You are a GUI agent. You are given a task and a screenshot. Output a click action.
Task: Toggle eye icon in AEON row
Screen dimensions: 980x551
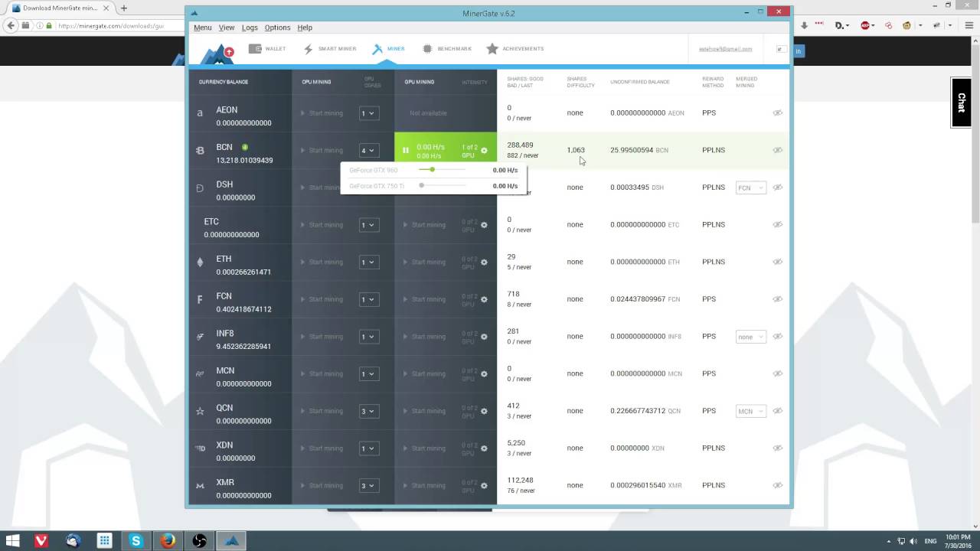click(x=777, y=112)
